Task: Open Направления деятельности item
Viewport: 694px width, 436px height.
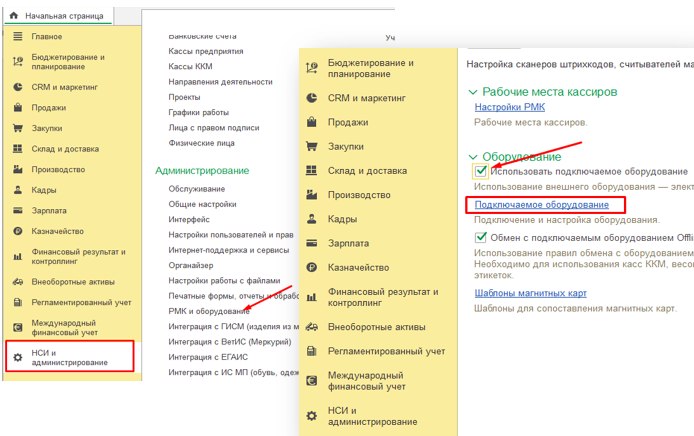Action: 220,82
